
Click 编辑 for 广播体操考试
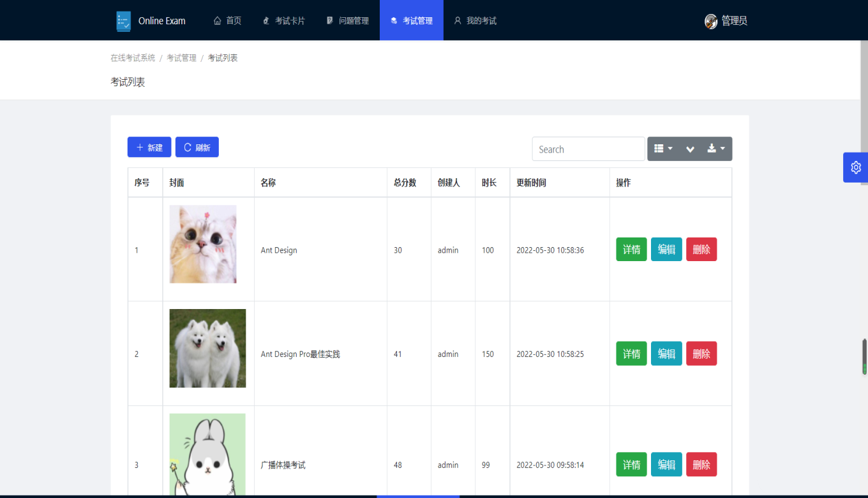[666, 465]
